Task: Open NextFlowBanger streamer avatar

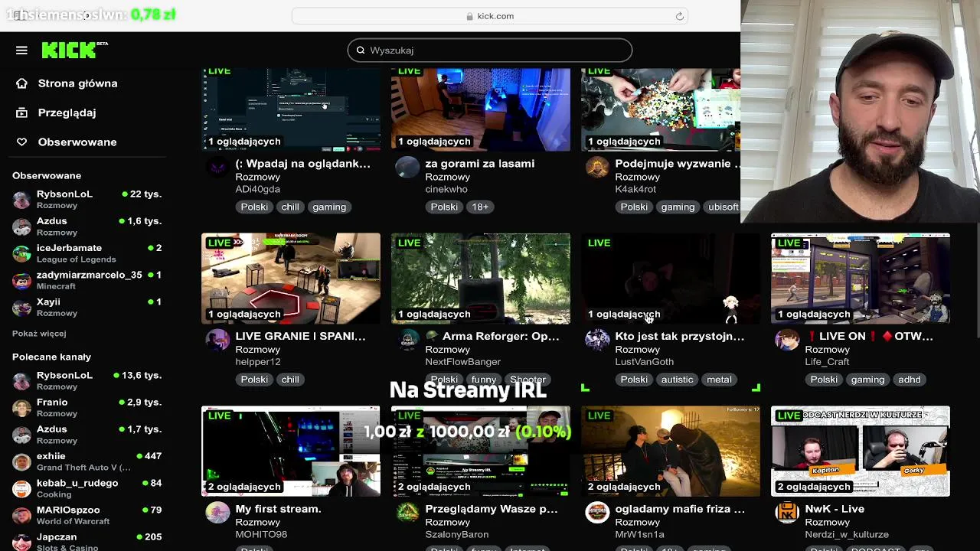Action: tap(407, 340)
